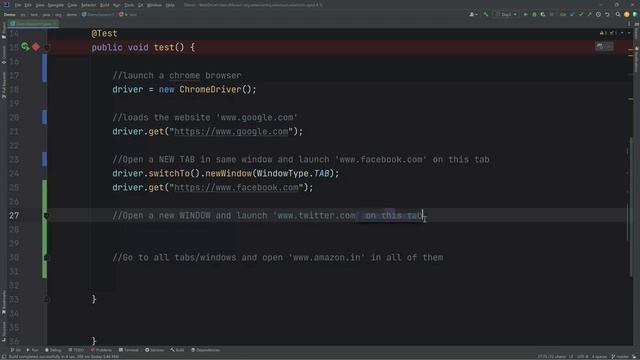640x360 pixels.
Task: Open the Help menu
Action: (170, 5)
